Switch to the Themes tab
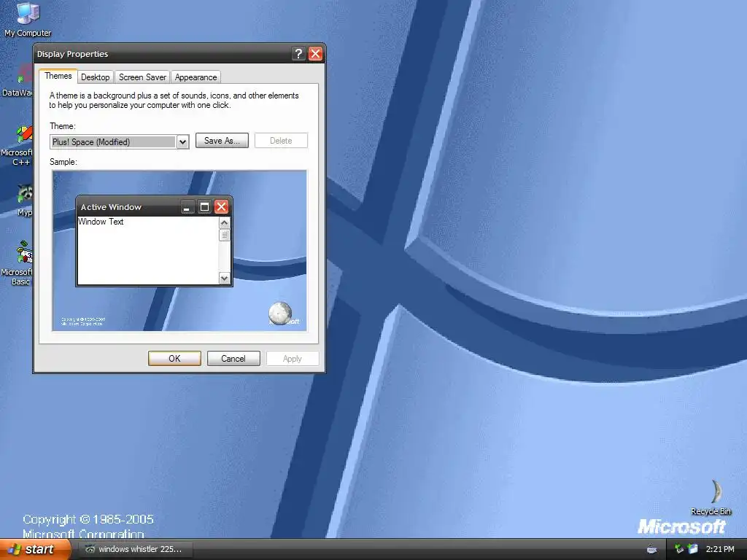The height and width of the screenshot is (560, 747). pos(58,76)
